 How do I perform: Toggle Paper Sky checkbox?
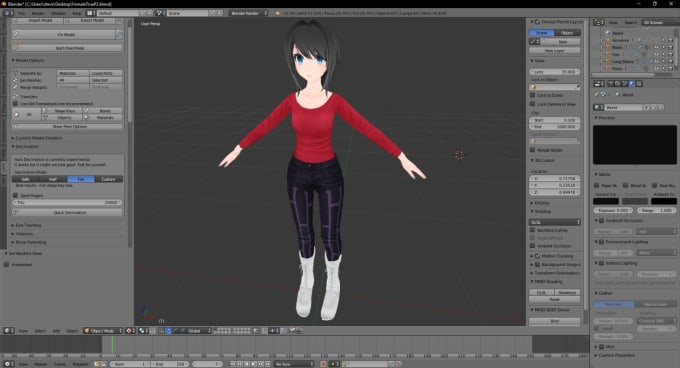pyautogui.click(x=596, y=185)
